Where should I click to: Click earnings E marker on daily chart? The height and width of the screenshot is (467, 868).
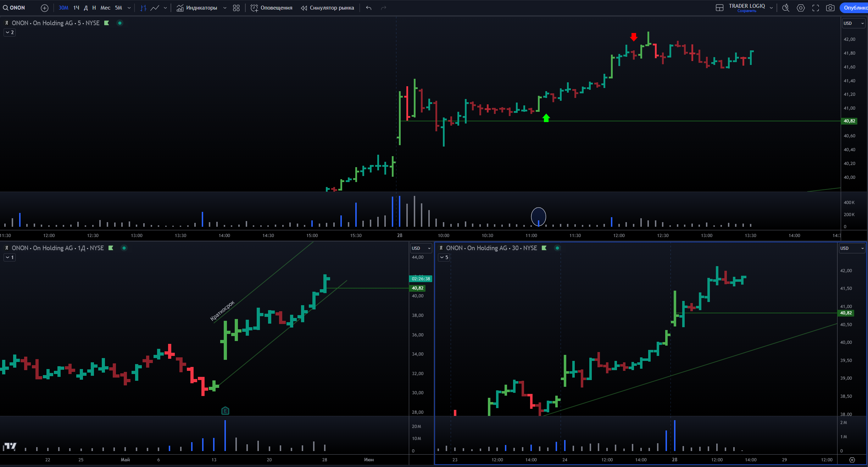coord(225,411)
